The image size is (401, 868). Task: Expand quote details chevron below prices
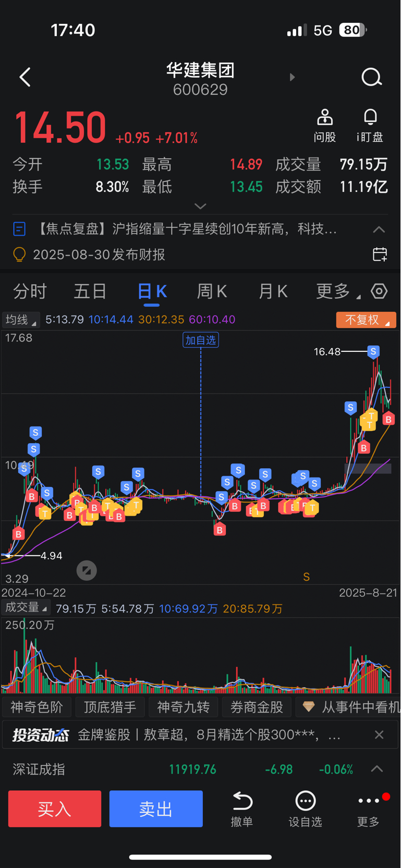200,206
